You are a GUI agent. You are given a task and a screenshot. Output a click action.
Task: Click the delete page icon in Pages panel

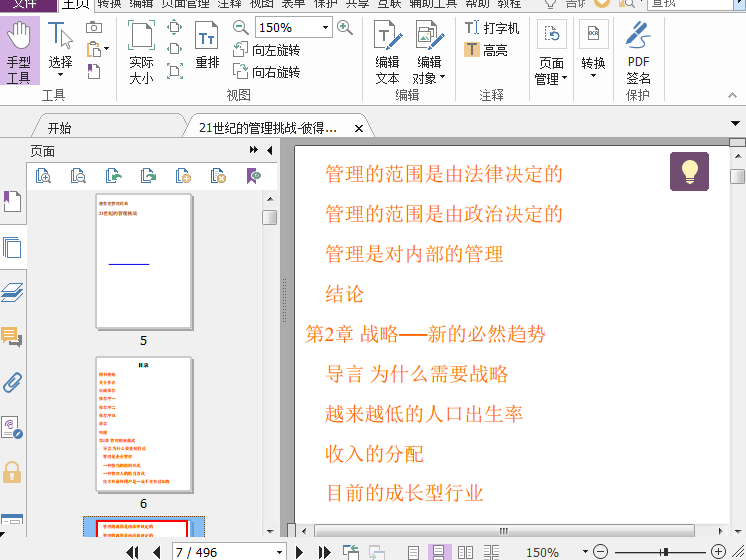coord(218,176)
